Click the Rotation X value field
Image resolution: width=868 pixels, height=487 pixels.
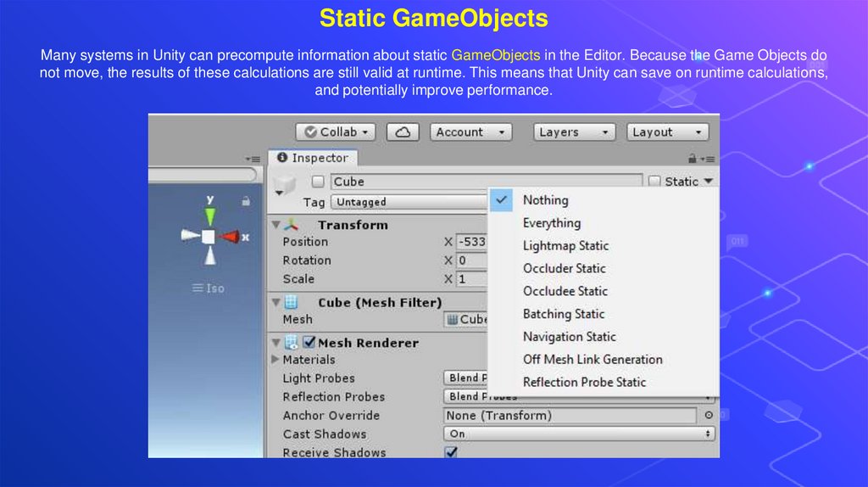[471, 260]
